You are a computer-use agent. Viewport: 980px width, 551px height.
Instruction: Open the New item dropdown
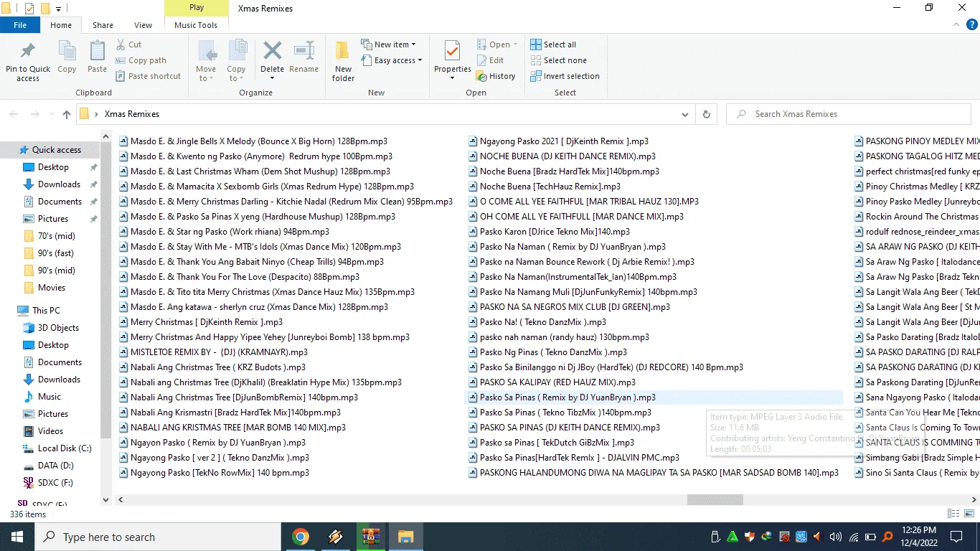click(388, 44)
